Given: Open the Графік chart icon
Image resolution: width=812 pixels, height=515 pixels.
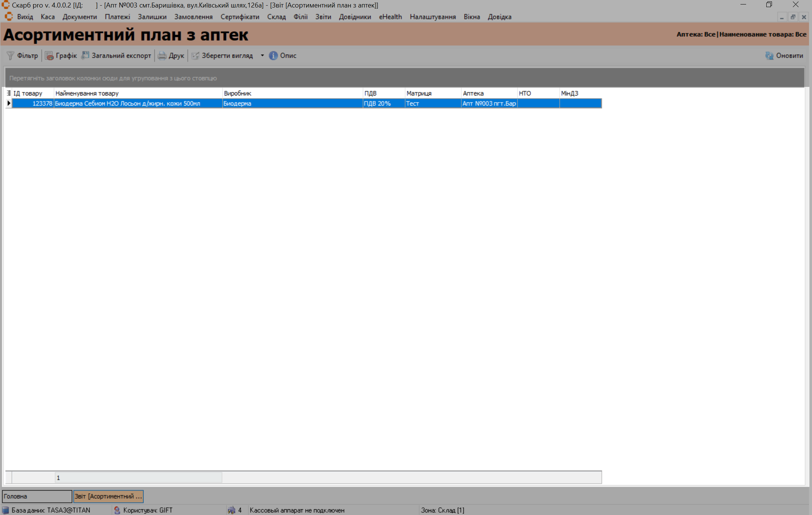Looking at the screenshot, I should click(x=49, y=56).
